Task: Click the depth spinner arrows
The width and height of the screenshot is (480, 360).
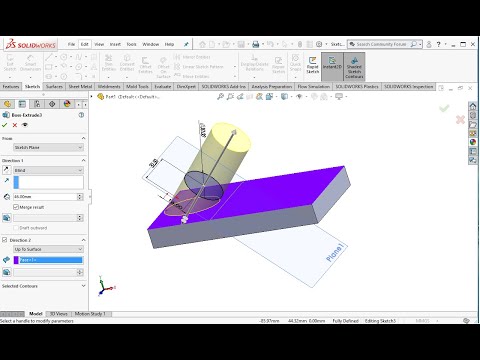Action: click(x=80, y=197)
